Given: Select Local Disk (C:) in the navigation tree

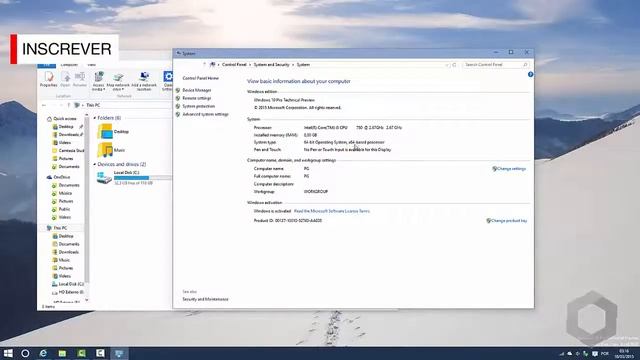Looking at the screenshot, I should click(68, 284).
